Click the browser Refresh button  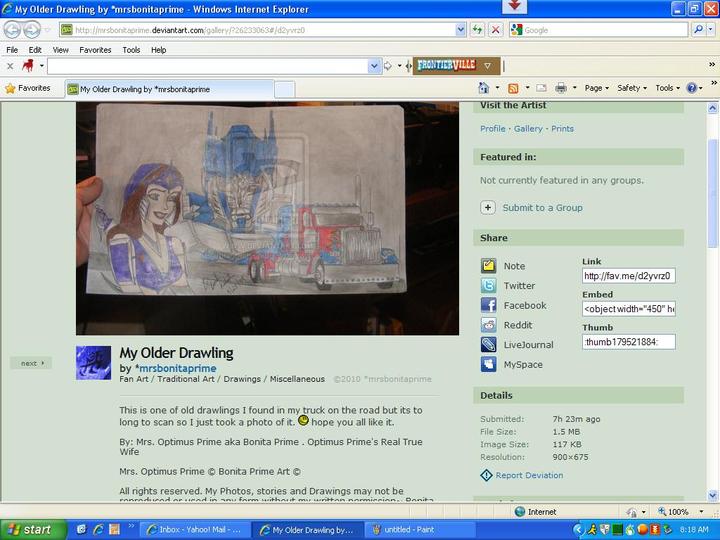478,30
